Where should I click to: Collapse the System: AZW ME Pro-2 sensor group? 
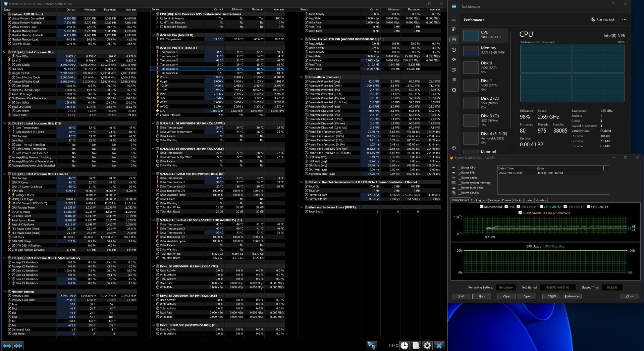click(5, 14)
